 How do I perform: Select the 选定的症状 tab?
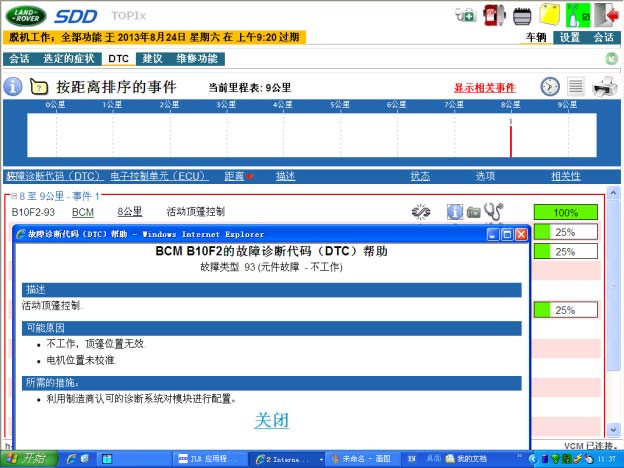pos(68,59)
